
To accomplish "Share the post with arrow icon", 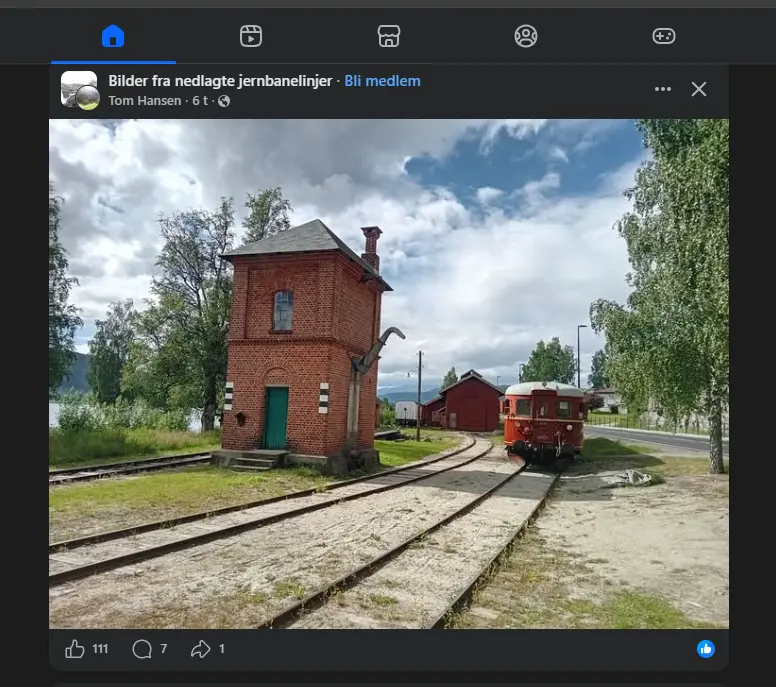I will [200, 649].
